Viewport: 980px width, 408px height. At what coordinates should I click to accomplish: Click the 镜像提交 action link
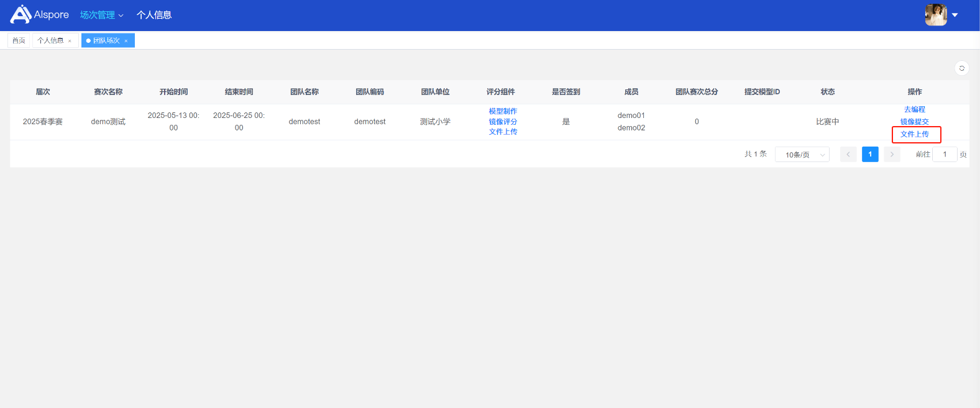point(914,122)
